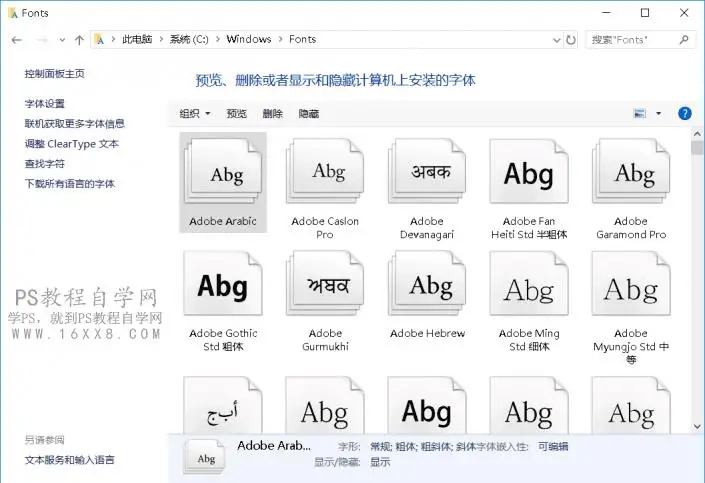Select Adobe Fan Heiti Std font icon

pyautogui.click(x=529, y=171)
